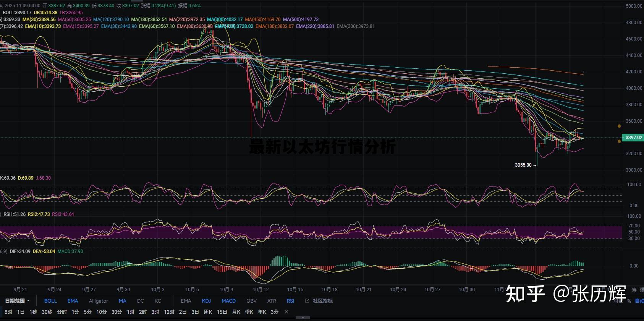
Task: Click the external link icon beside 社区指标
Action: [307, 301]
